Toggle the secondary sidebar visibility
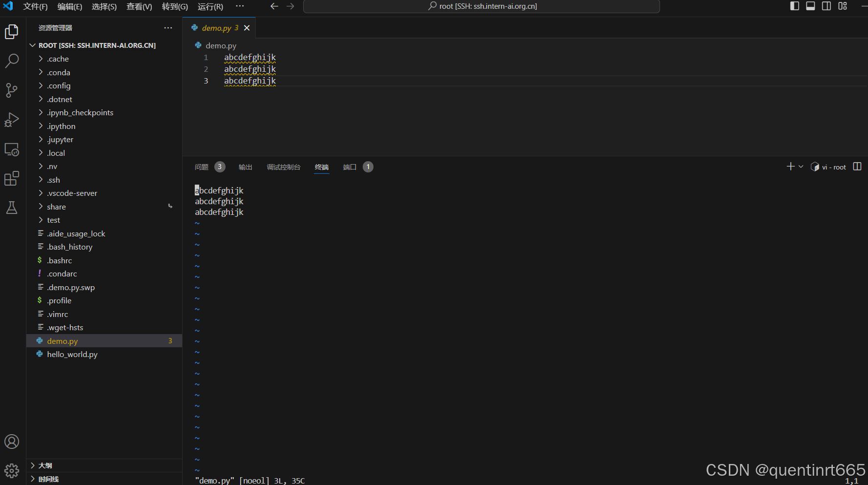 pyautogui.click(x=826, y=6)
